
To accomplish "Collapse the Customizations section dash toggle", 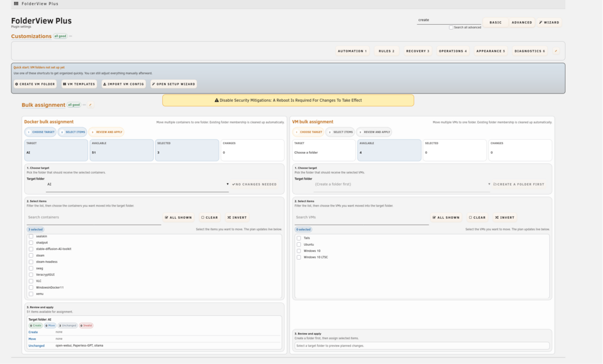I will tap(71, 36).
